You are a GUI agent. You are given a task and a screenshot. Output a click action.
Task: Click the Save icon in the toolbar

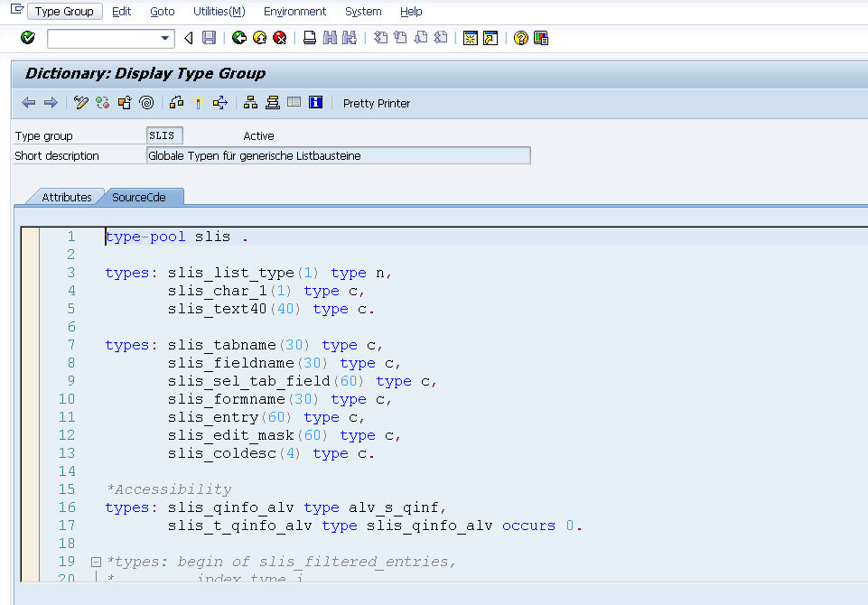(209, 38)
